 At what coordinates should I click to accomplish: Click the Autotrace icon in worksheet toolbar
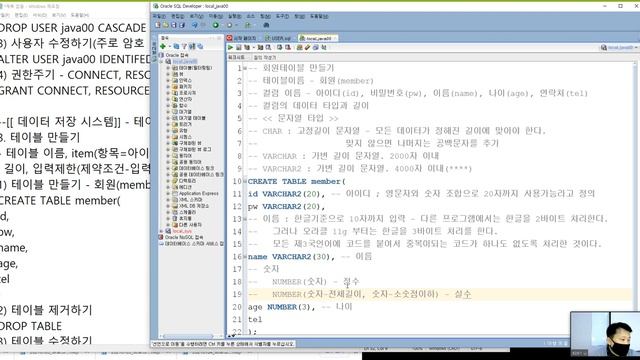(260, 48)
